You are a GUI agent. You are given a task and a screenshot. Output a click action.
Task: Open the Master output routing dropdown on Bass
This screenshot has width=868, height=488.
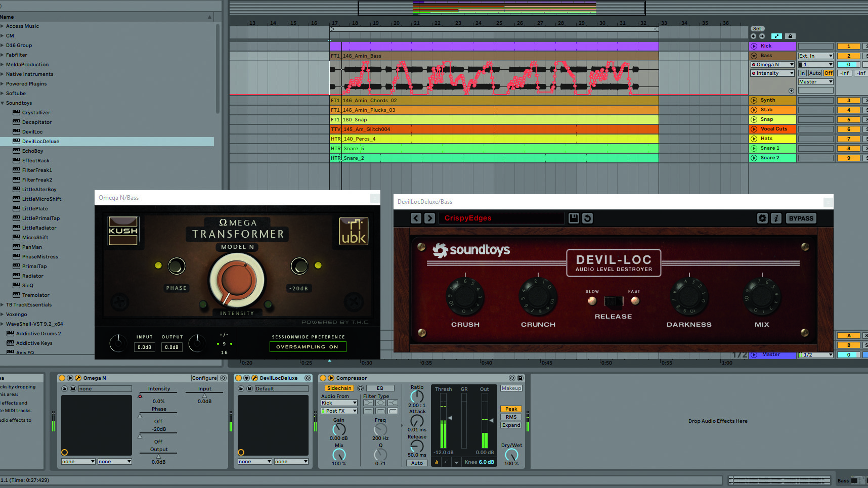tap(815, 82)
